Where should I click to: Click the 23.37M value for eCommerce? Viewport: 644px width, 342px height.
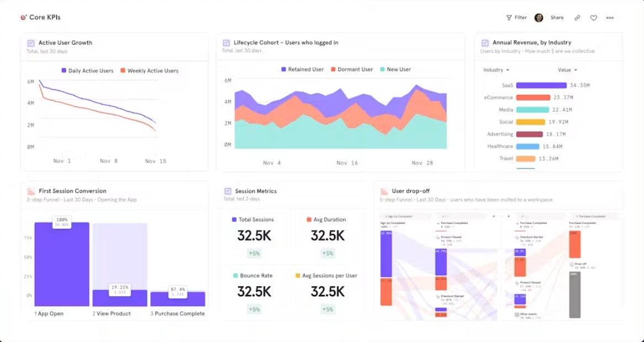pos(563,98)
